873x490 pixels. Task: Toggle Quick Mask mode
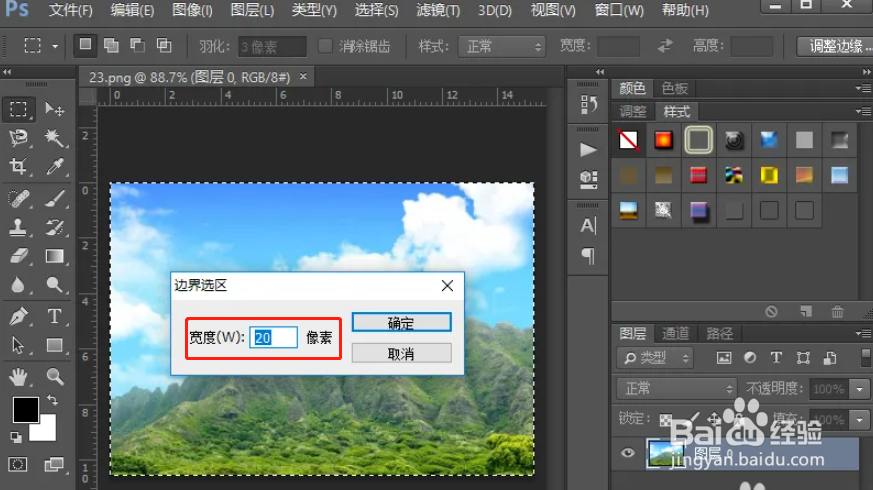18,464
